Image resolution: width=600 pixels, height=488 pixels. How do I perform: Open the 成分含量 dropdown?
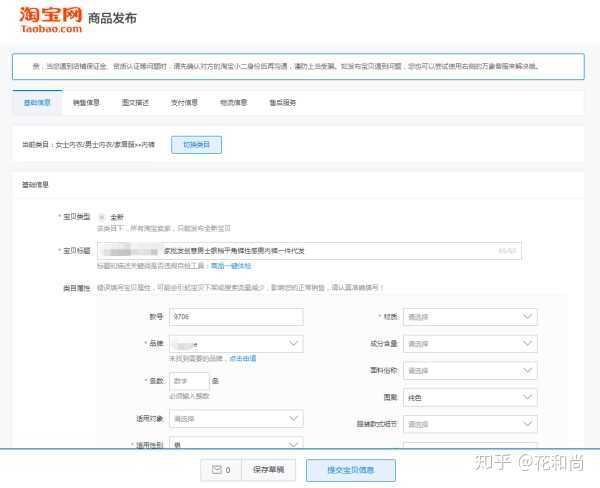[x=469, y=343]
